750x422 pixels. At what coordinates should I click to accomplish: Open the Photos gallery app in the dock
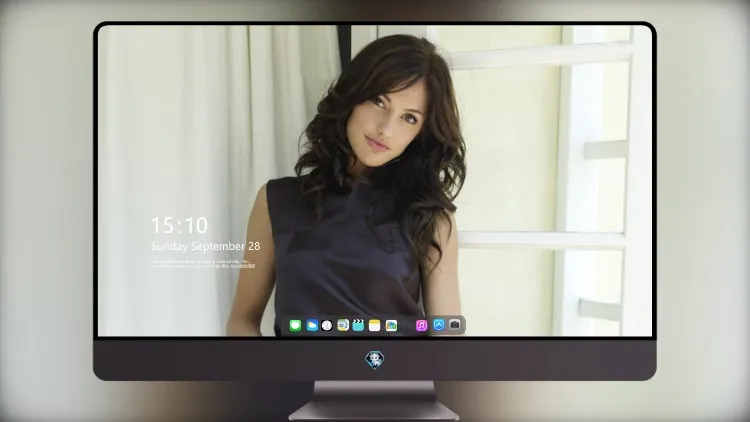(x=391, y=325)
